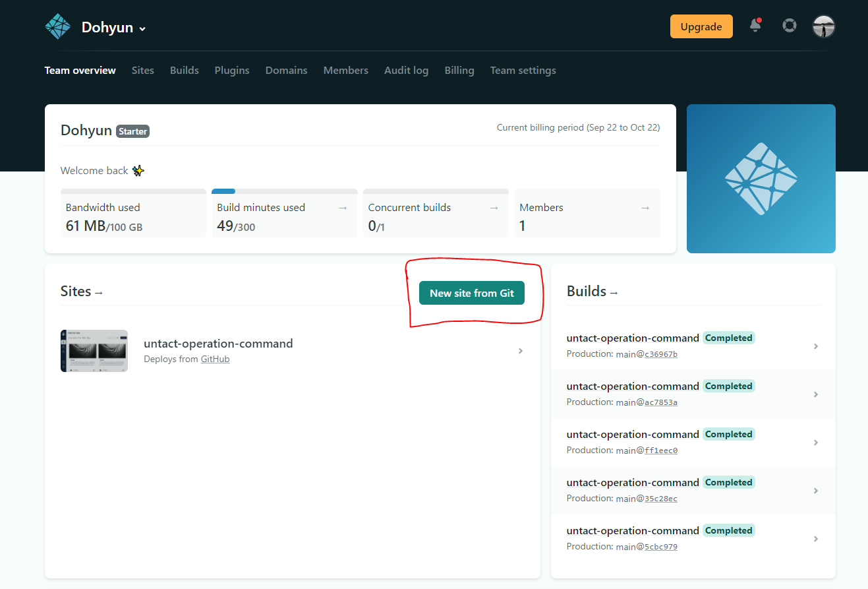The height and width of the screenshot is (589, 868).
Task: Click Completed badge for build c36967b
Action: (x=728, y=338)
